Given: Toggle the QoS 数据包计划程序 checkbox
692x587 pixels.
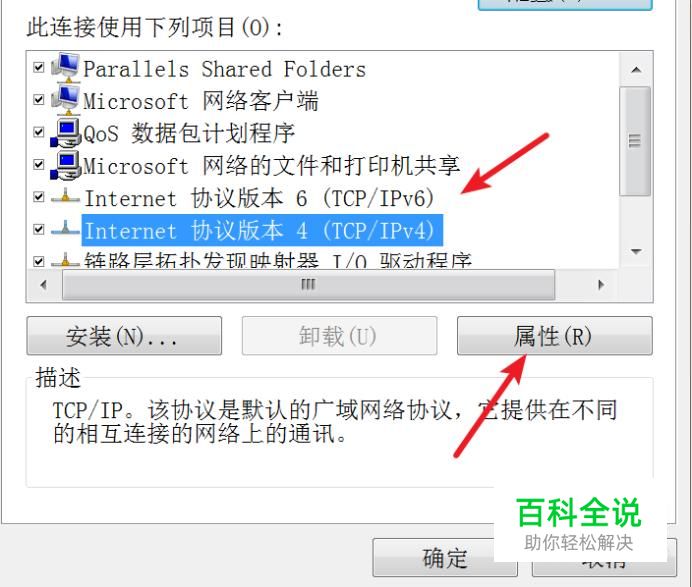Looking at the screenshot, I should [x=39, y=132].
